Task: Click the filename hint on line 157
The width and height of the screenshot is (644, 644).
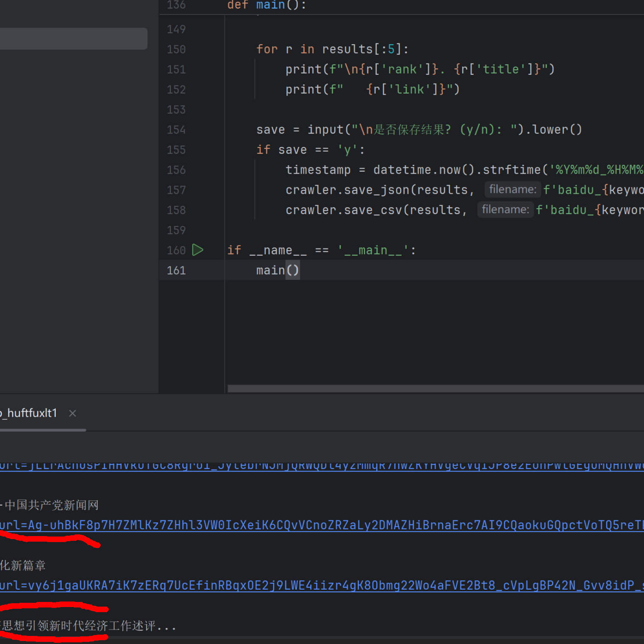Action: 513,189
